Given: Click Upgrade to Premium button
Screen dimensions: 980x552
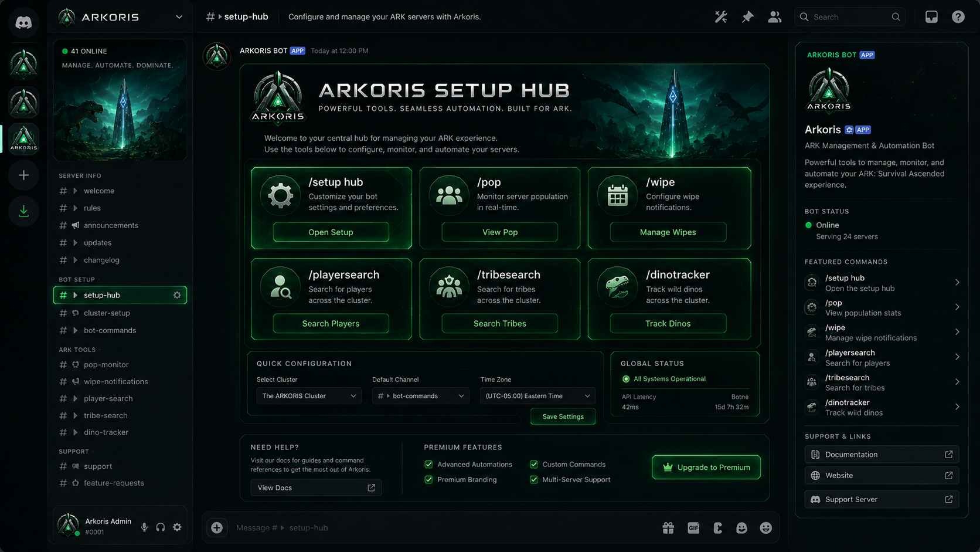Looking at the screenshot, I should pos(706,468).
